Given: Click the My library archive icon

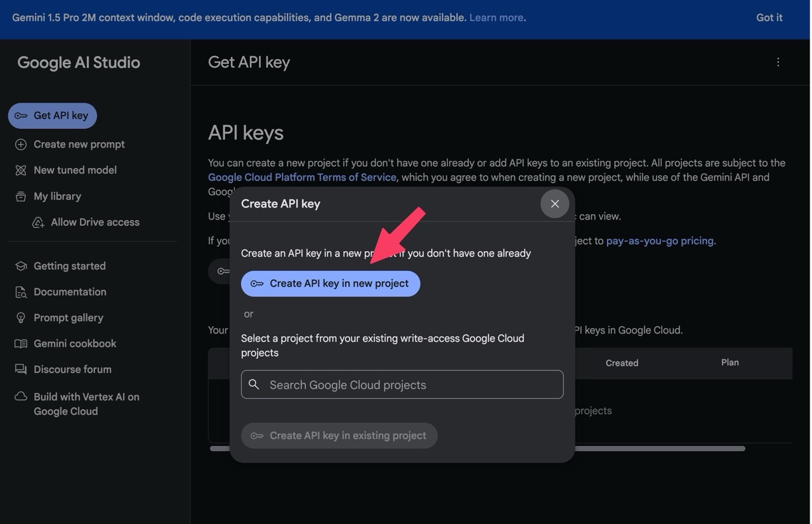Looking at the screenshot, I should (21, 196).
